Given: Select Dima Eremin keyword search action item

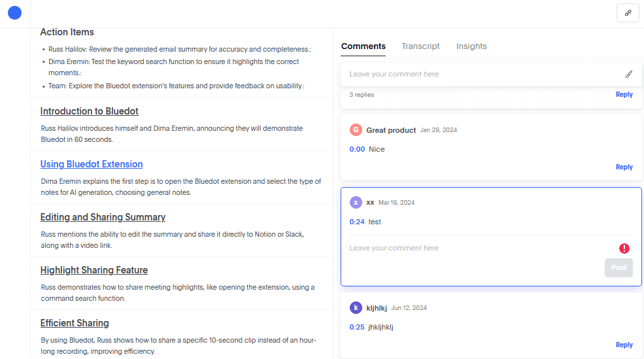Looking at the screenshot, I should [x=174, y=67].
